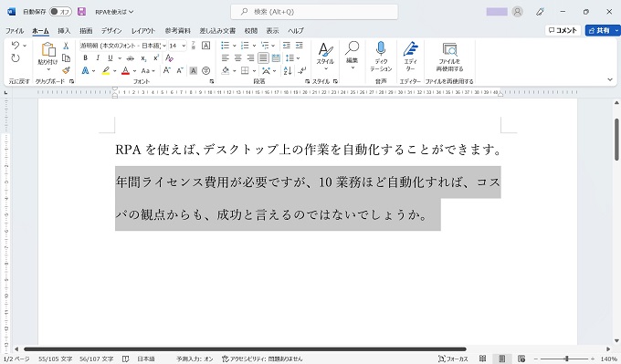Align text left
Viewport: 621px width, 364px height.
[226, 58]
